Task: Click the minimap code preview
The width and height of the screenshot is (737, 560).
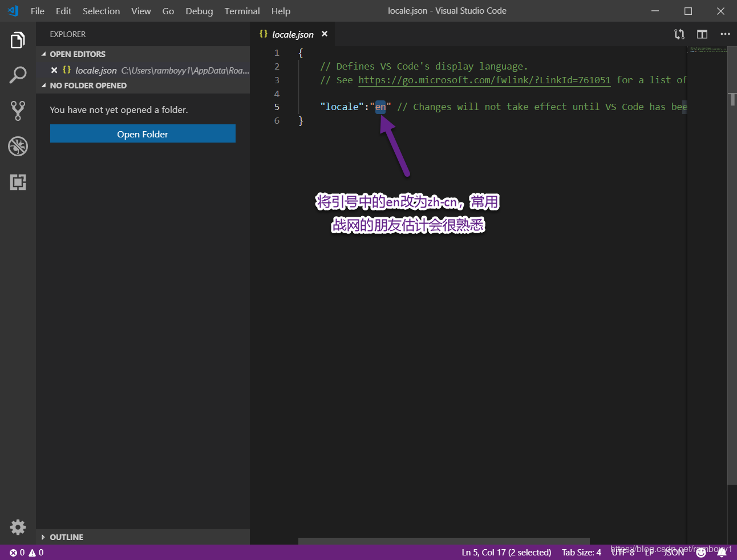Action: (707, 50)
